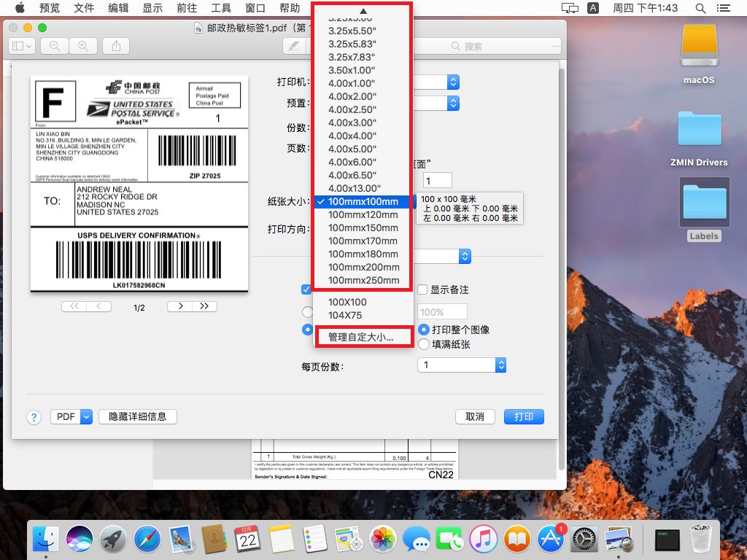Image resolution: width=747 pixels, height=560 pixels.
Task: Open the Mail stamp icon in Dock
Action: pos(181,539)
